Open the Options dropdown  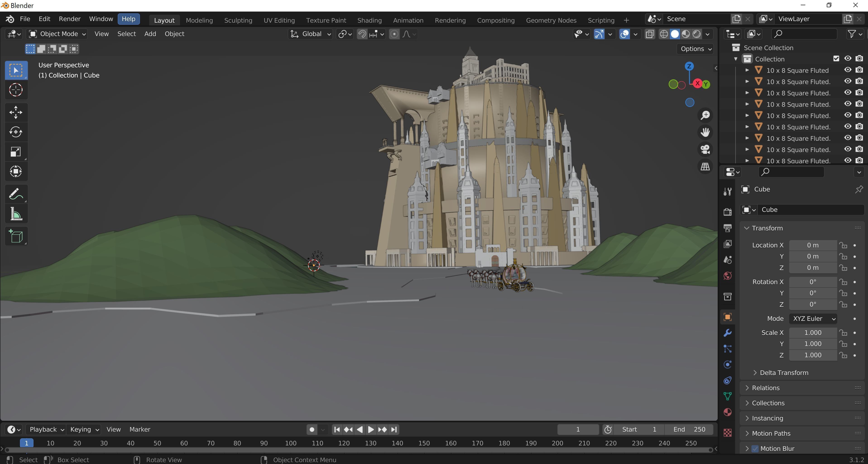[x=696, y=49]
